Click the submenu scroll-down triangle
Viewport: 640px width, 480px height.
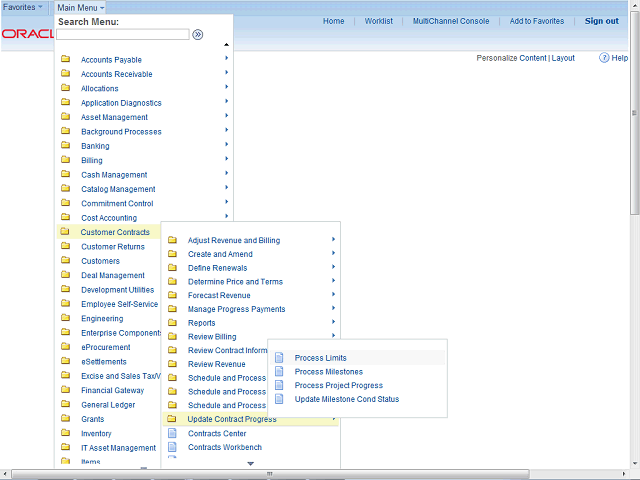click(x=251, y=464)
